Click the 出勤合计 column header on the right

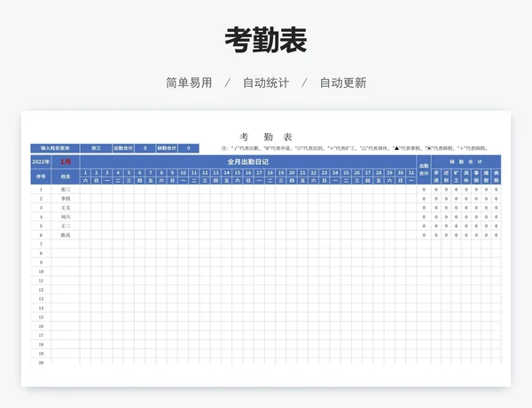(424, 169)
